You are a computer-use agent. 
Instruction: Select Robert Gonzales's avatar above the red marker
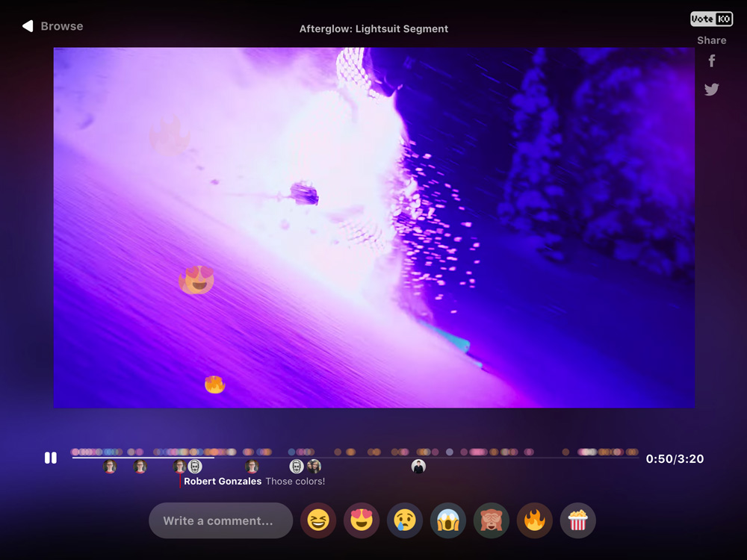click(179, 467)
